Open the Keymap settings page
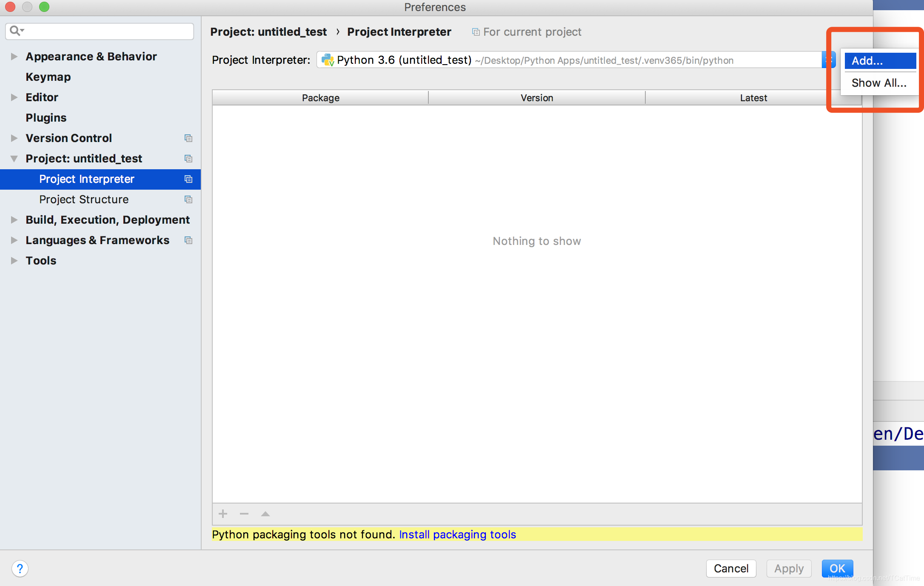This screenshot has width=924, height=586. click(48, 77)
